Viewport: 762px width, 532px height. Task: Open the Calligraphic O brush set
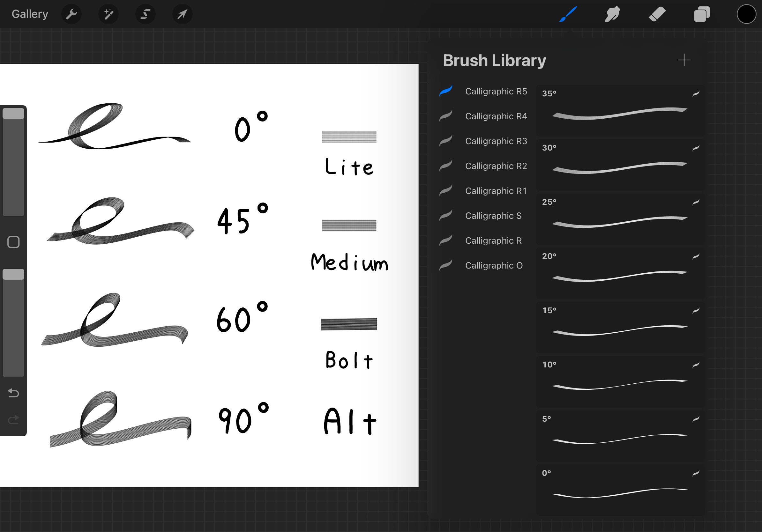point(494,265)
